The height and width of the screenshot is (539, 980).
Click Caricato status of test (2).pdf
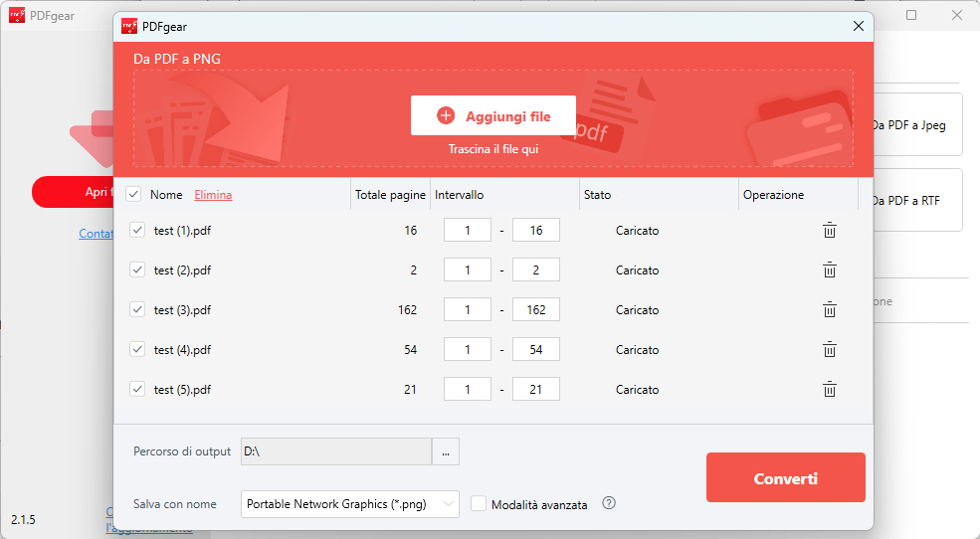click(x=637, y=269)
